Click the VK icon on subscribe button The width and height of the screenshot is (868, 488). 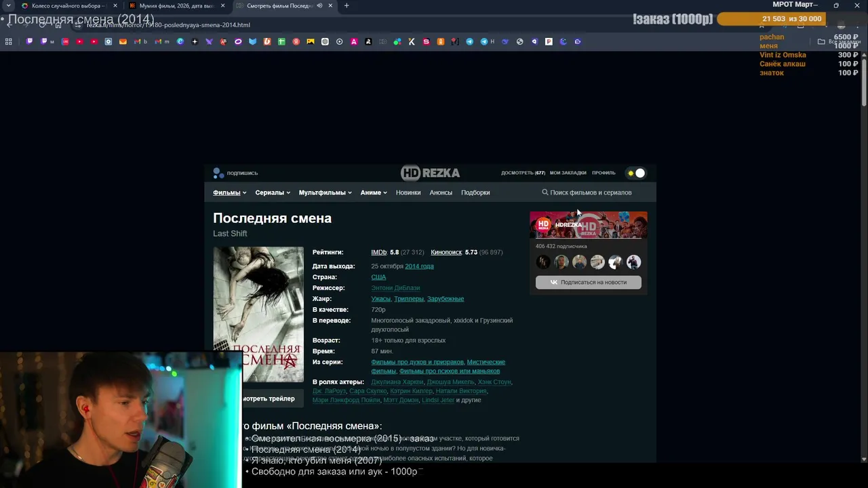point(554,282)
